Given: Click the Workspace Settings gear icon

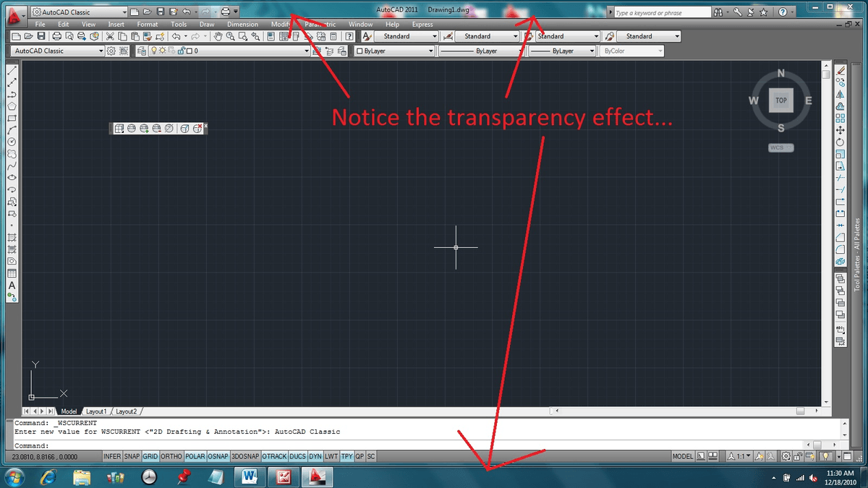Looking at the screenshot, I should (111, 51).
